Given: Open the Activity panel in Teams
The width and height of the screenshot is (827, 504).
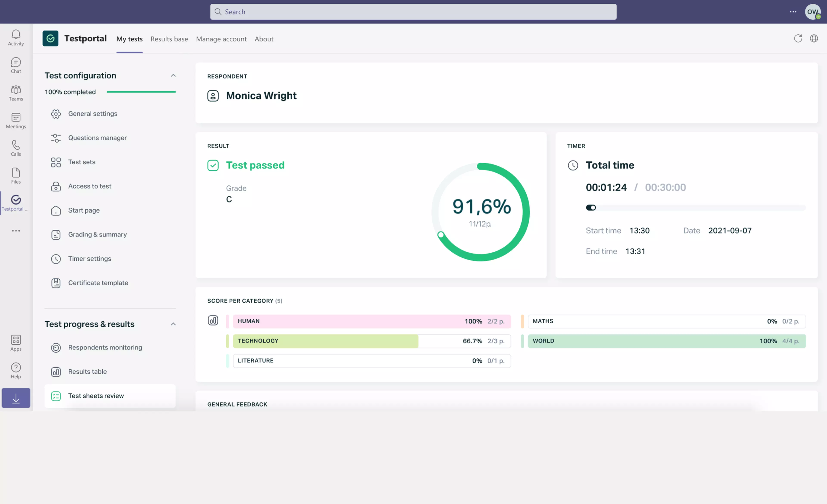Looking at the screenshot, I should [x=16, y=37].
